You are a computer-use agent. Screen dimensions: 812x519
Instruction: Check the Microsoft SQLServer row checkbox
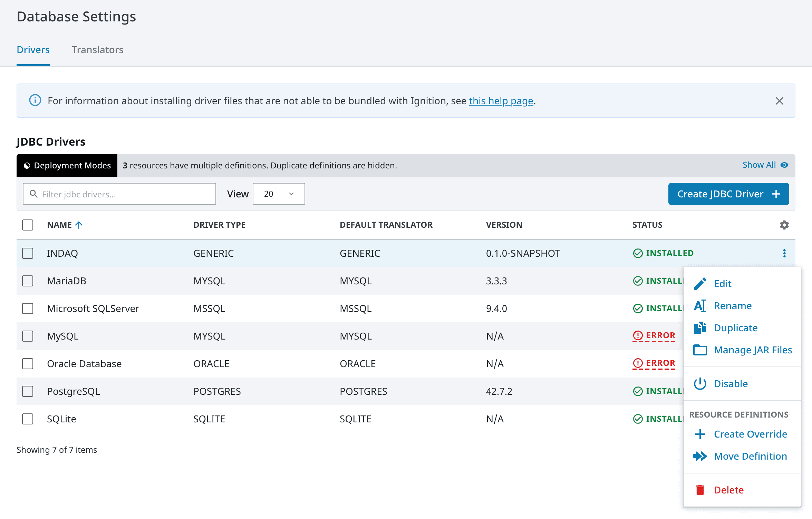[28, 309]
